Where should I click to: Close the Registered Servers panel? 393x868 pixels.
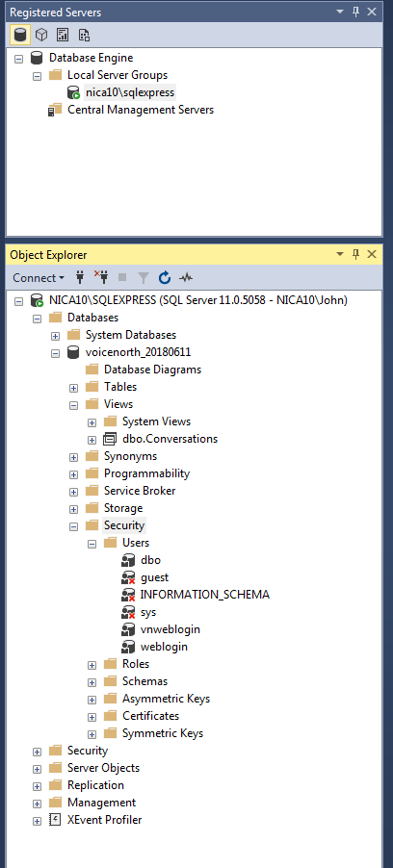[372, 12]
